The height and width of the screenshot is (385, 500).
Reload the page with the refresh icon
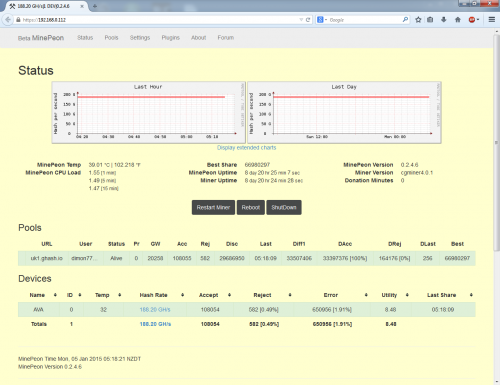click(308, 20)
